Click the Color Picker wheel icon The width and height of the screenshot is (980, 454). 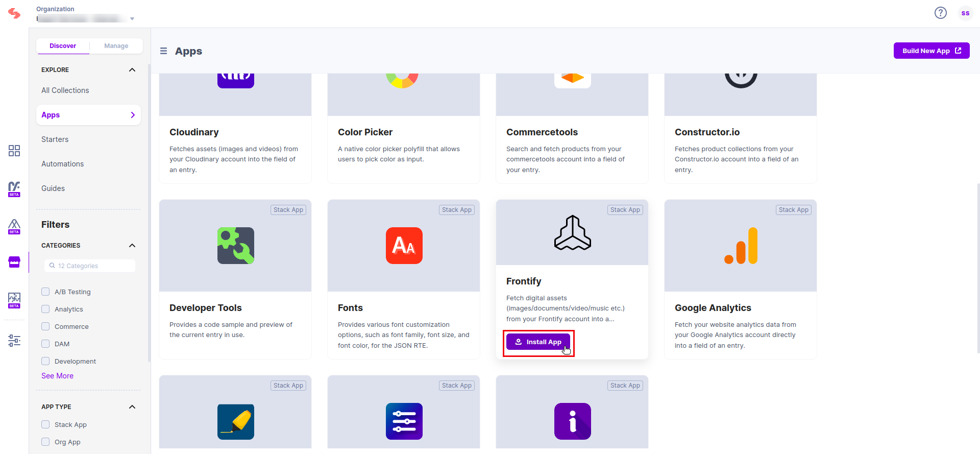point(402,81)
